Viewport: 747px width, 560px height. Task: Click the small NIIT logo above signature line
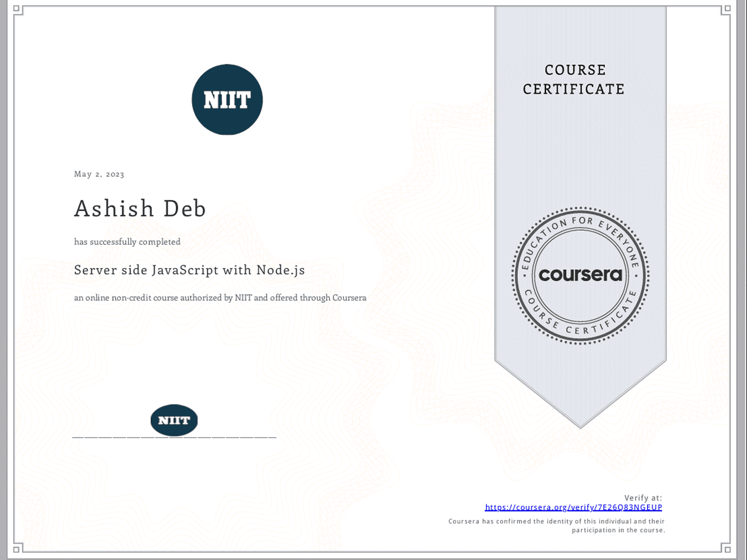point(174,420)
